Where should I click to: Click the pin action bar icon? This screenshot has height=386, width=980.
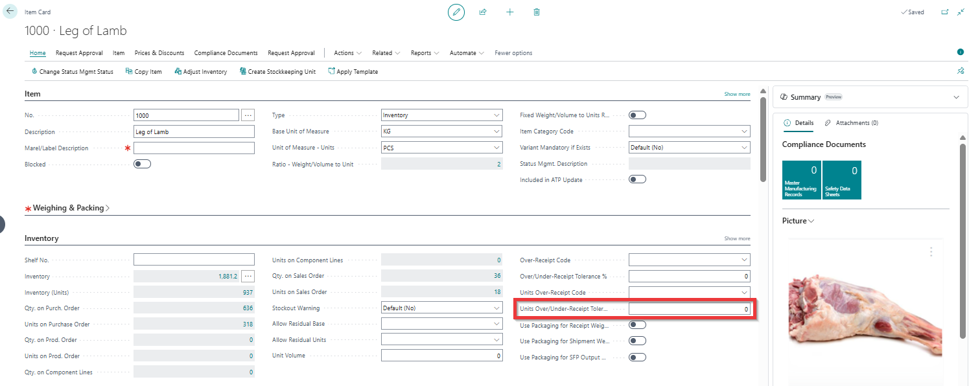click(961, 71)
